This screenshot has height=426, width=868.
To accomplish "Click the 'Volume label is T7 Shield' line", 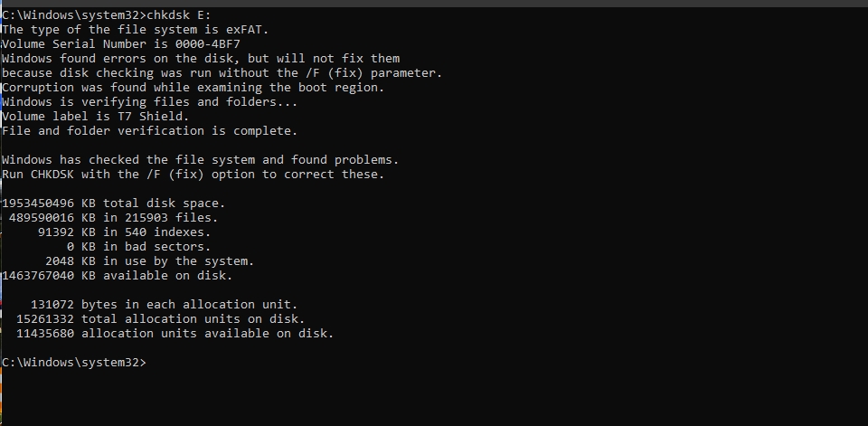I will (x=95, y=117).
